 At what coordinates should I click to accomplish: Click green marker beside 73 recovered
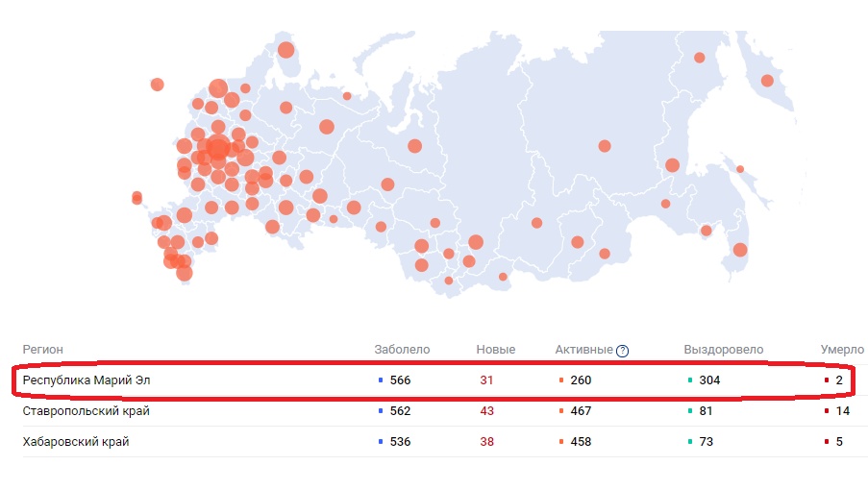pyautogui.click(x=689, y=442)
